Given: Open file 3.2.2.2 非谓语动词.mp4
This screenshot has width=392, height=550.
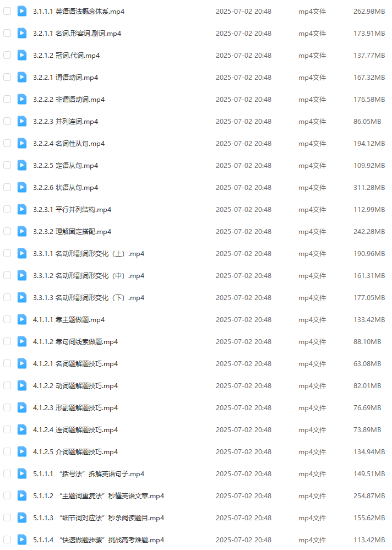Looking at the screenshot, I should [x=69, y=100].
